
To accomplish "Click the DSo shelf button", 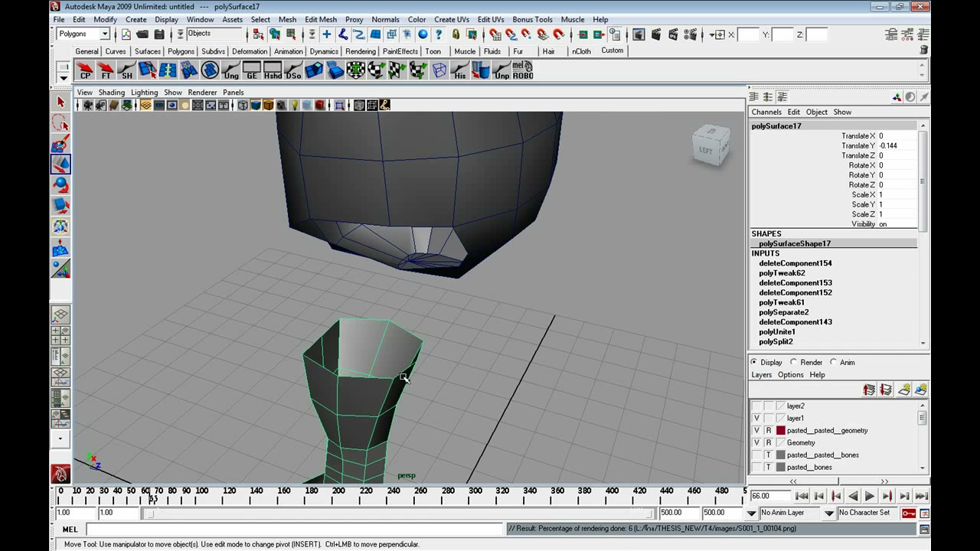I will (293, 71).
